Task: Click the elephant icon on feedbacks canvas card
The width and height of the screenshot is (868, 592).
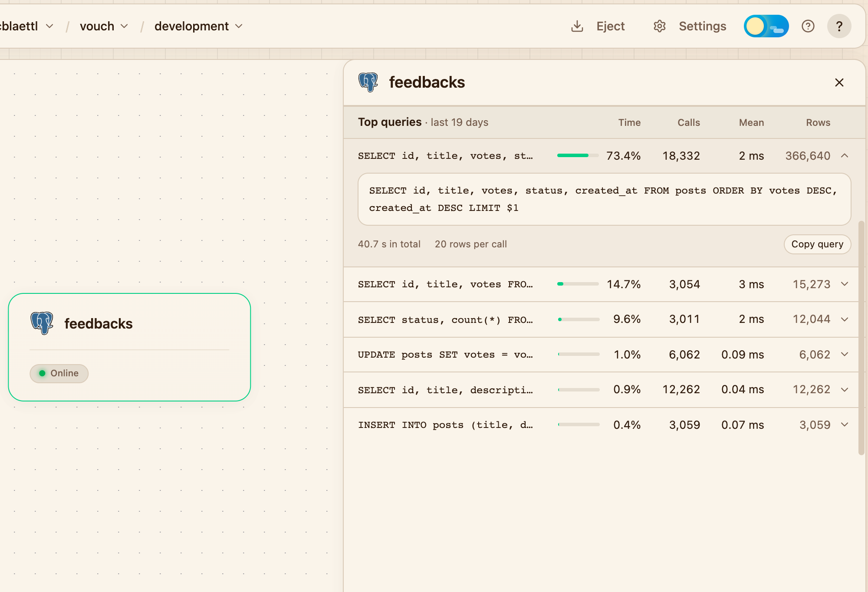Action: click(42, 323)
